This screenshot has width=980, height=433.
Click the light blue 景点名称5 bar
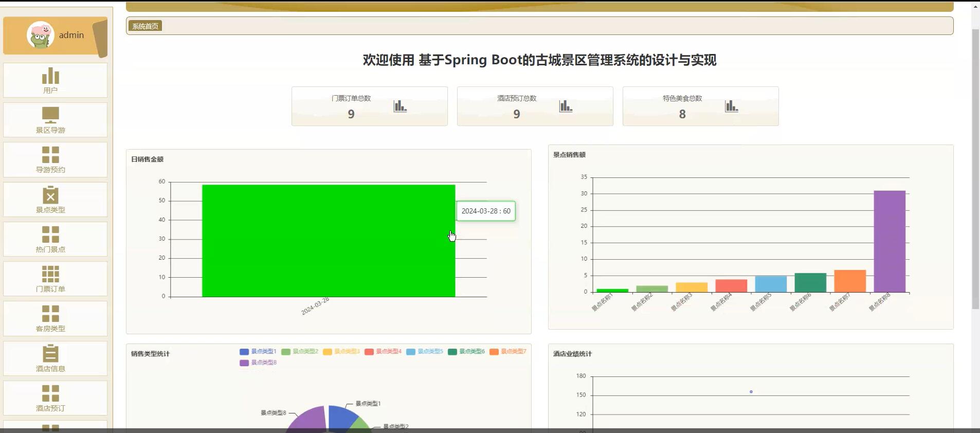coord(771,284)
